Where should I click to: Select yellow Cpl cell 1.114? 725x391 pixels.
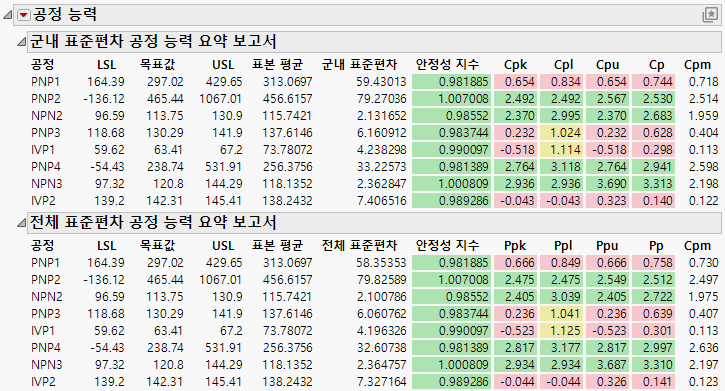tap(562, 150)
